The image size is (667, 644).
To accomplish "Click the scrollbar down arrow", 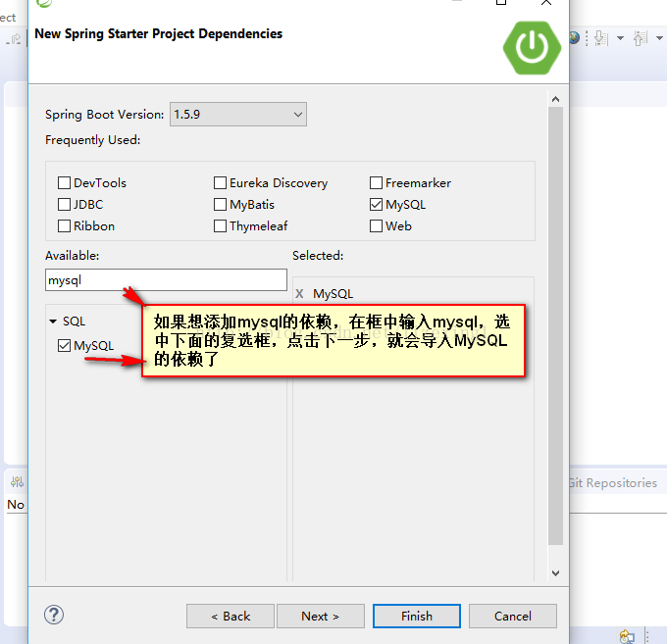I will tap(555, 573).
